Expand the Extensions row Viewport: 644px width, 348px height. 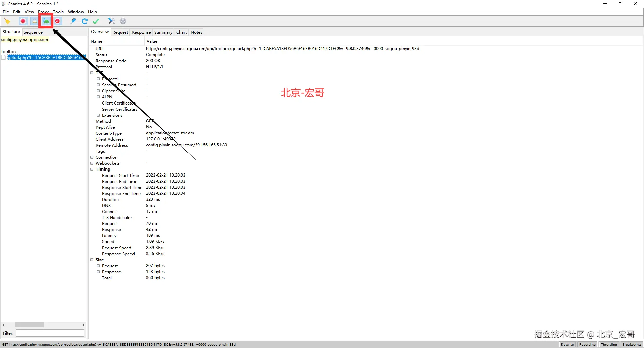98,115
